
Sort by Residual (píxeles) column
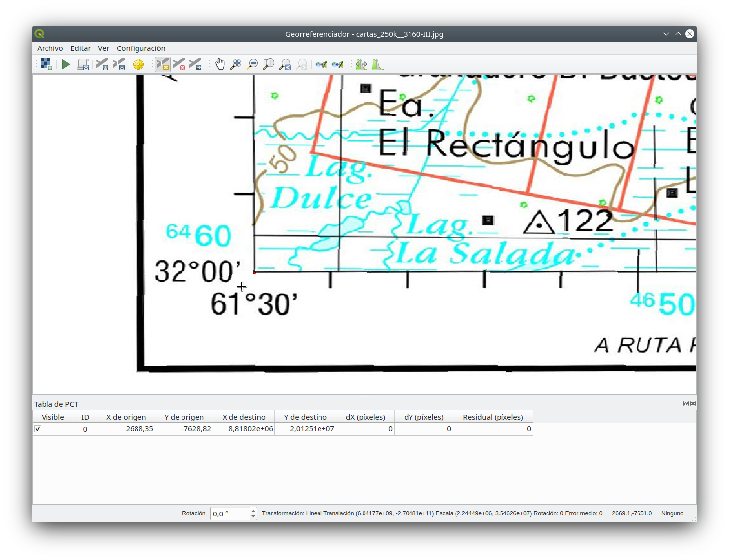click(x=493, y=417)
